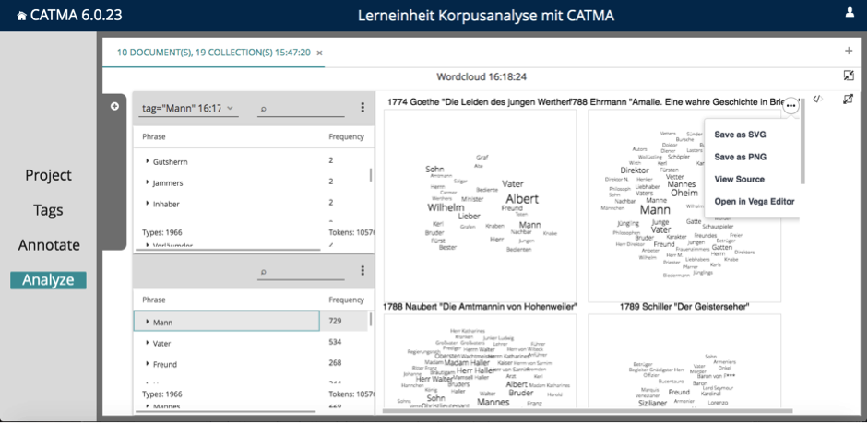Expand the Freund row

pyautogui.click(x=148, y=364)
